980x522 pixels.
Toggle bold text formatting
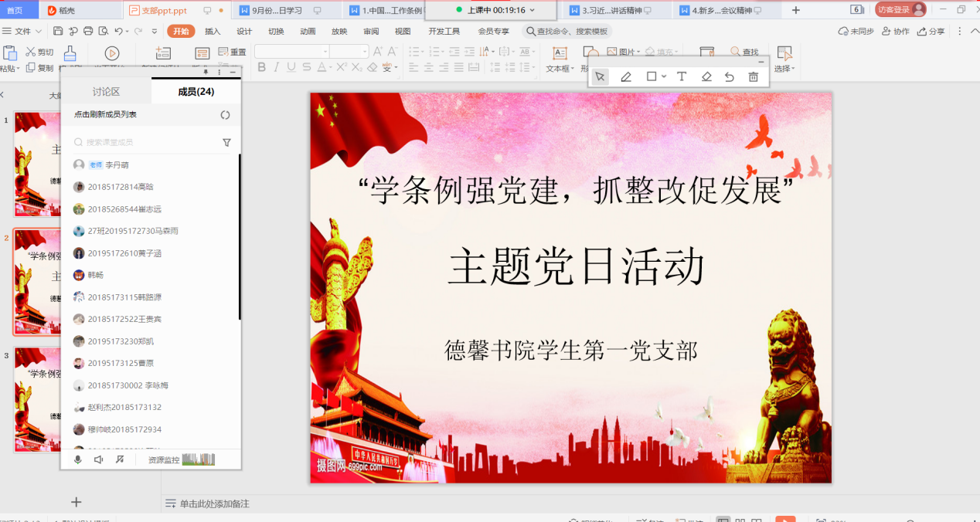tap(262, 68)
